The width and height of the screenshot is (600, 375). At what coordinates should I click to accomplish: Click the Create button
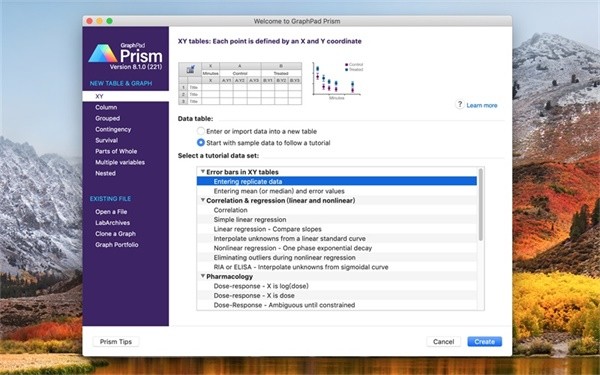point(484,342)
